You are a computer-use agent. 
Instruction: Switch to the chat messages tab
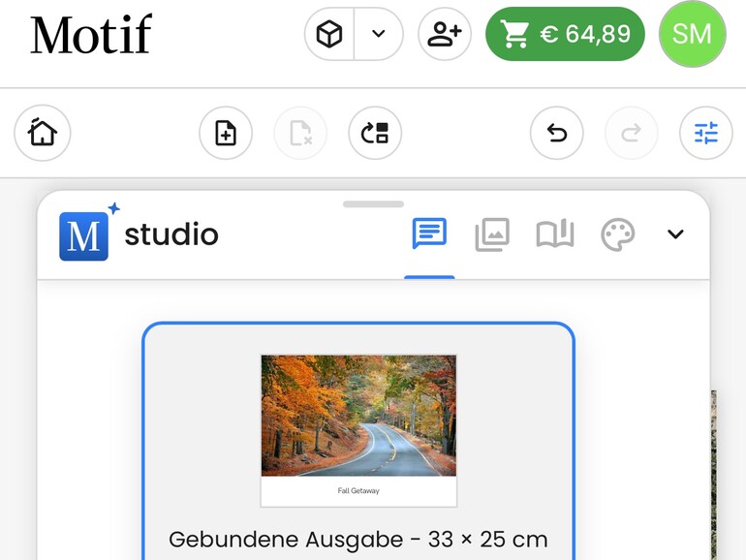[429, 233]
